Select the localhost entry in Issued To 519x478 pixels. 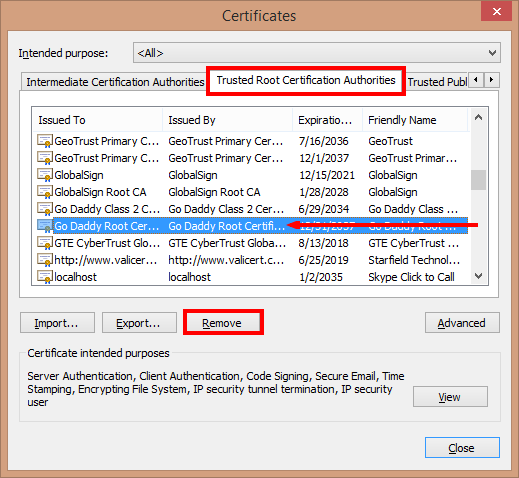(x=76, y=277)
